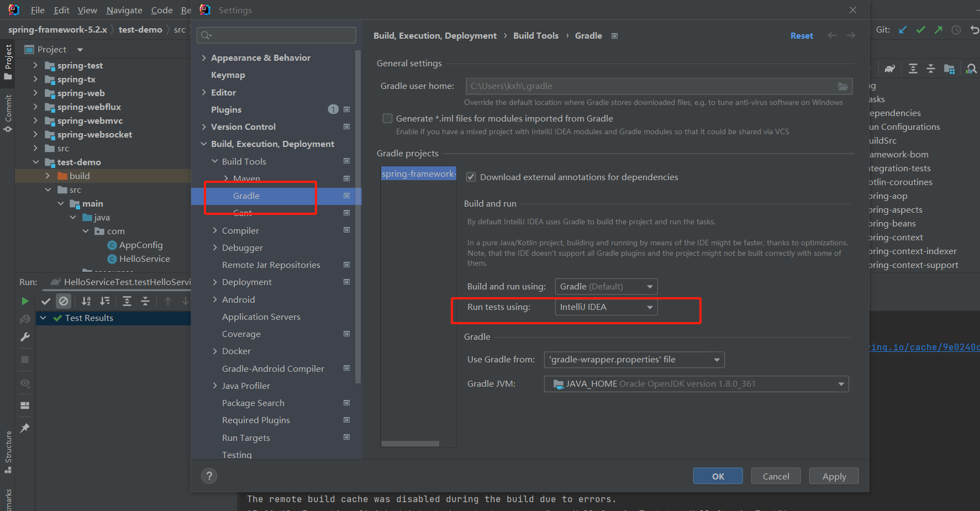Screen dimensions: 980x511
Task: Click Git rollback undo arrow icon
Action: (x=974, y=30)
